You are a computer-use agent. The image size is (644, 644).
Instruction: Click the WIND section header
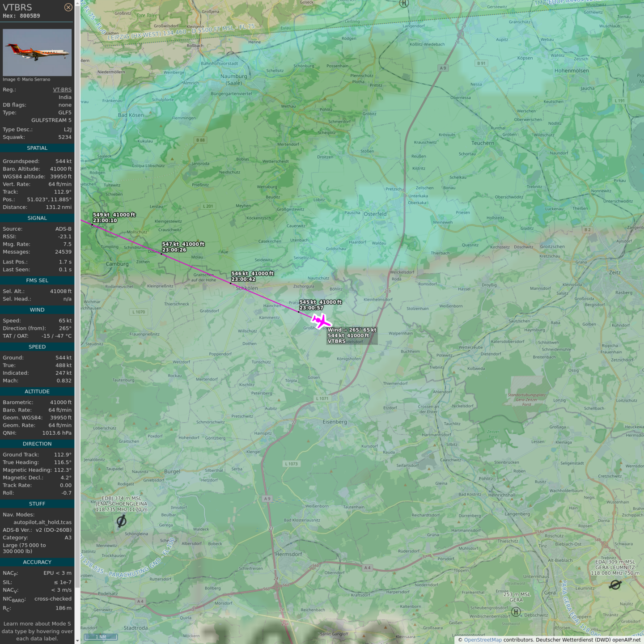click(37, 310)
